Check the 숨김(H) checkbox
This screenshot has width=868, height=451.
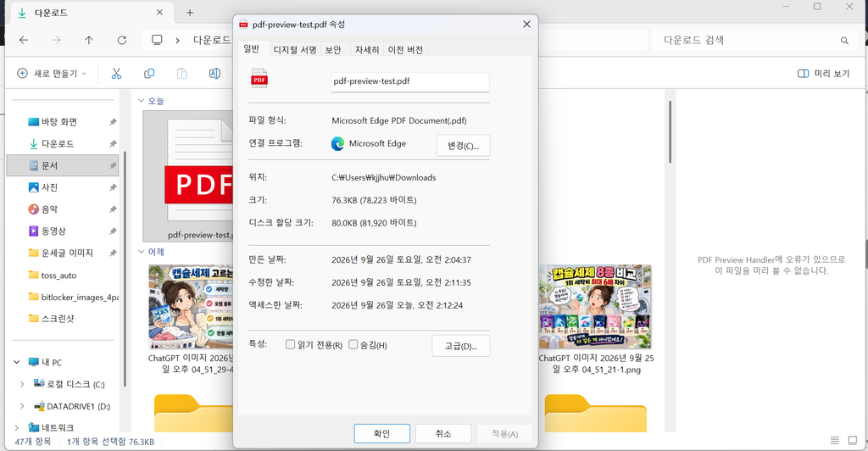[x=353, y=345]
